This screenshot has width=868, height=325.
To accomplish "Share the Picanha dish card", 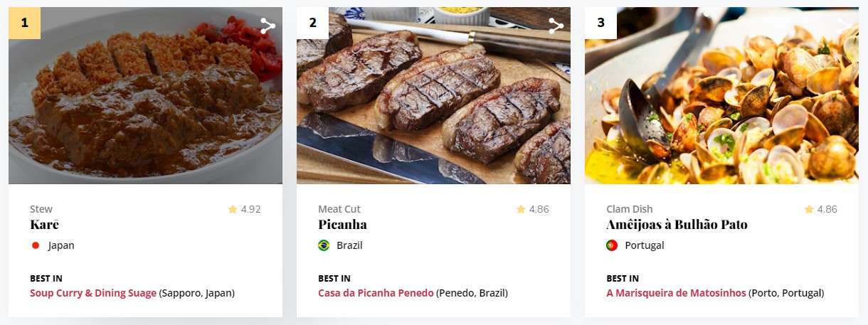I will 556,26.
